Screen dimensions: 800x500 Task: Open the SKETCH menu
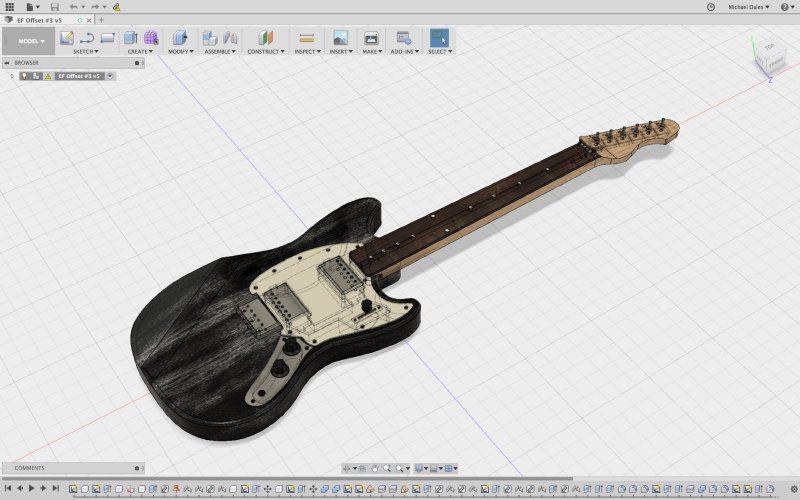tap(85, 51)
